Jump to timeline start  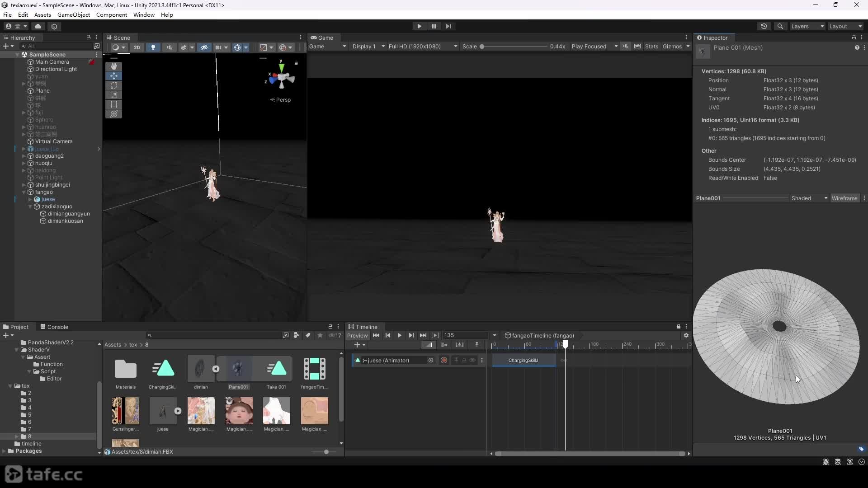coord(376,335)
